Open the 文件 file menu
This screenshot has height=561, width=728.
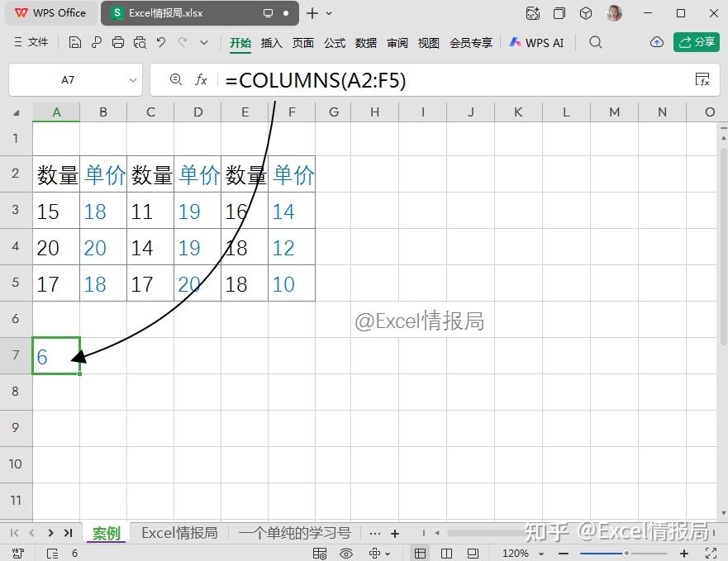tap(31, 42)
